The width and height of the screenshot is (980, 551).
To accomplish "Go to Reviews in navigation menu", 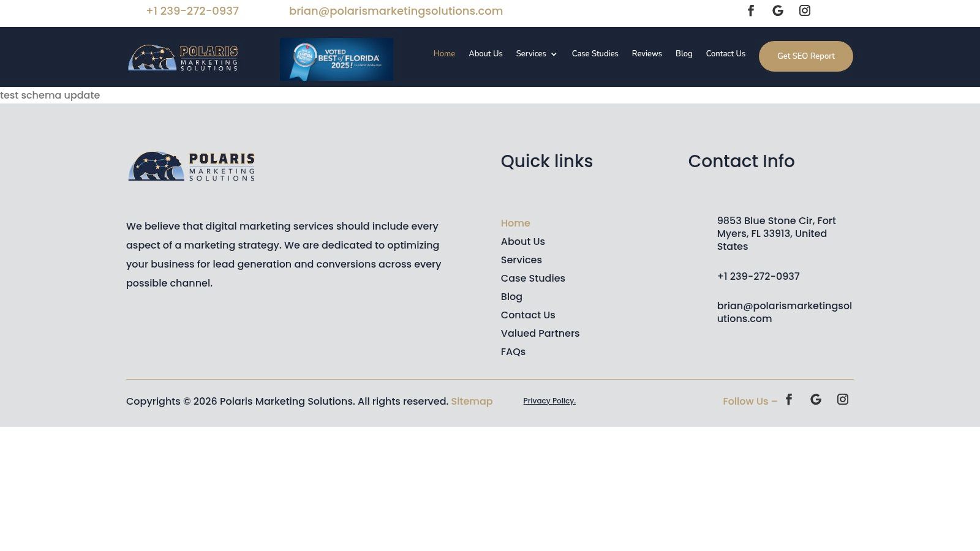I will pos(647,54).
